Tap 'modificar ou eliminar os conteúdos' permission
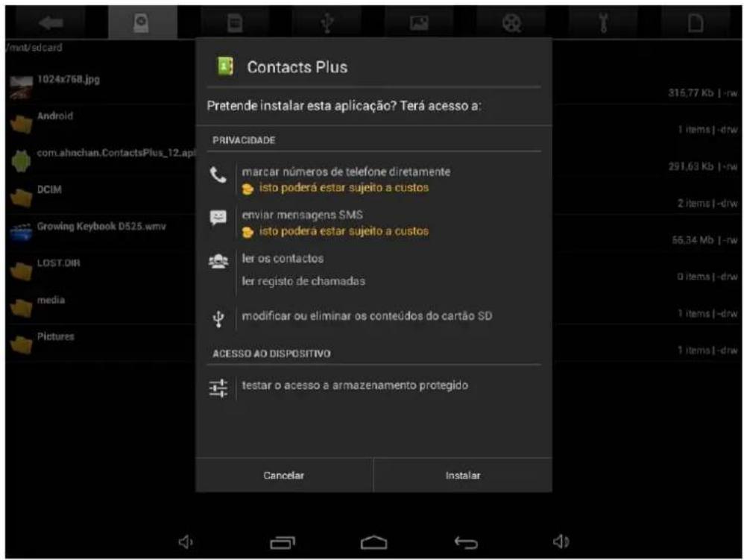 [367, 316]
